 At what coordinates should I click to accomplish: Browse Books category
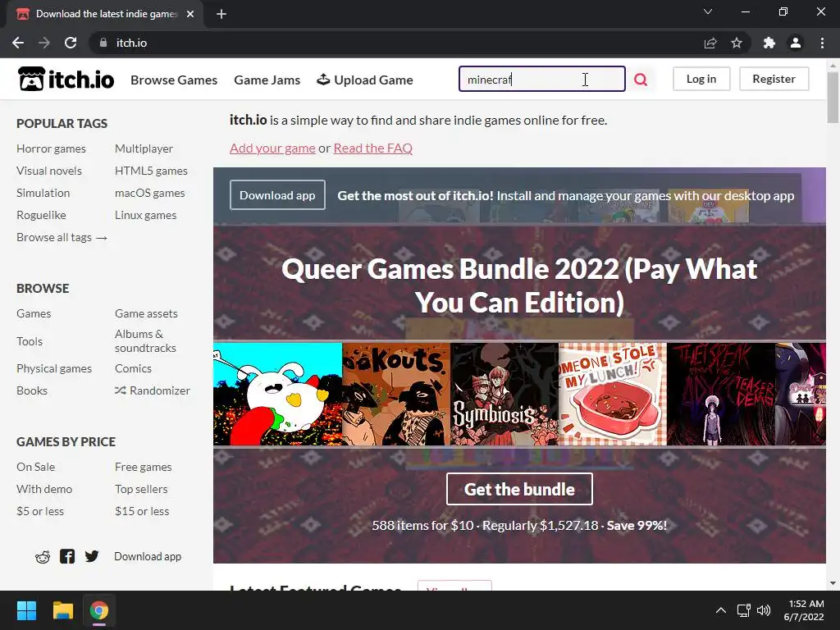(x=32, y=390)
